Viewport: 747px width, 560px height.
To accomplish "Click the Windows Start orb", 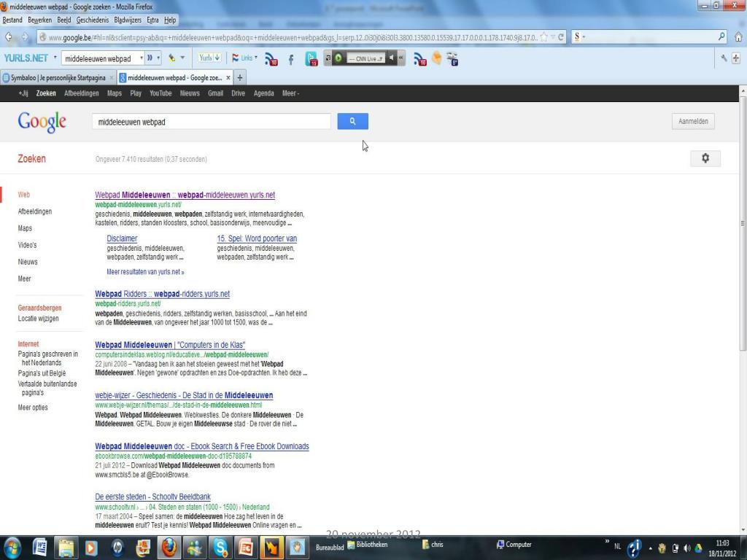I will point(12,548).
